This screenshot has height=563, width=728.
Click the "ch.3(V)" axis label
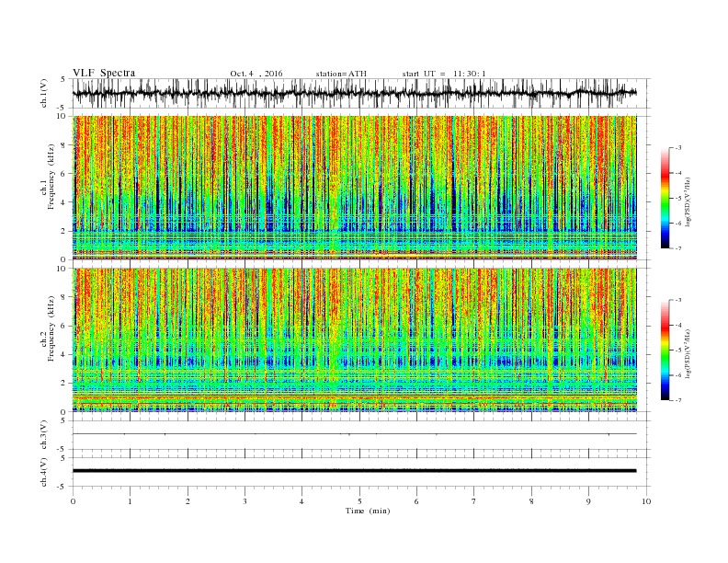[43, 434]
